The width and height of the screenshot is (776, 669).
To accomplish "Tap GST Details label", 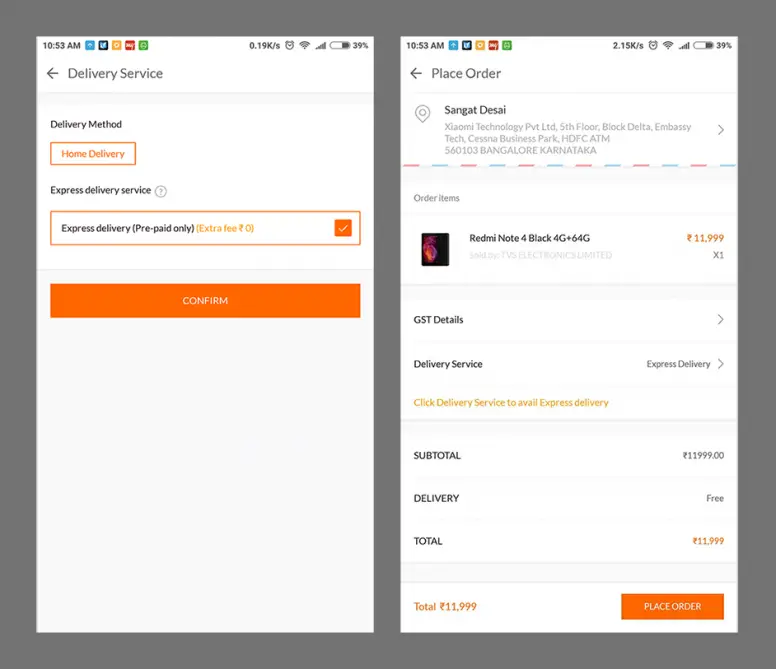I will (x=438, y=320).
